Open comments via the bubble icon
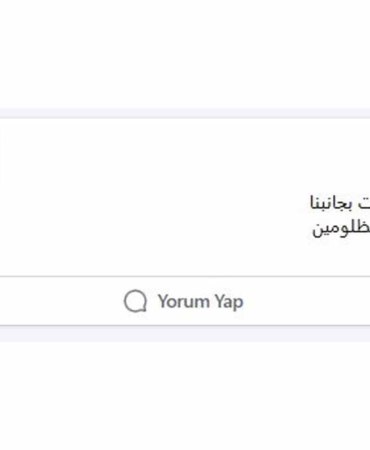The height and width of the screenshot is (450, 370). point(135,301)
